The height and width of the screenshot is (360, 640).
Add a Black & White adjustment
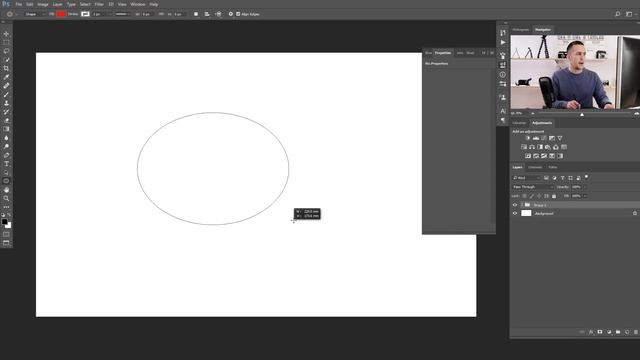pyautogui.click(x=540, y=147)
